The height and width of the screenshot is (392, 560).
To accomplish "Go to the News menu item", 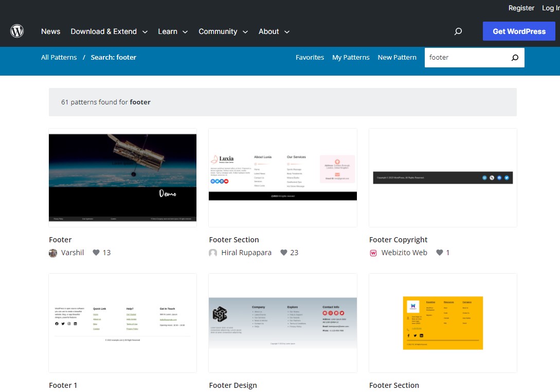I will point(50,31).
